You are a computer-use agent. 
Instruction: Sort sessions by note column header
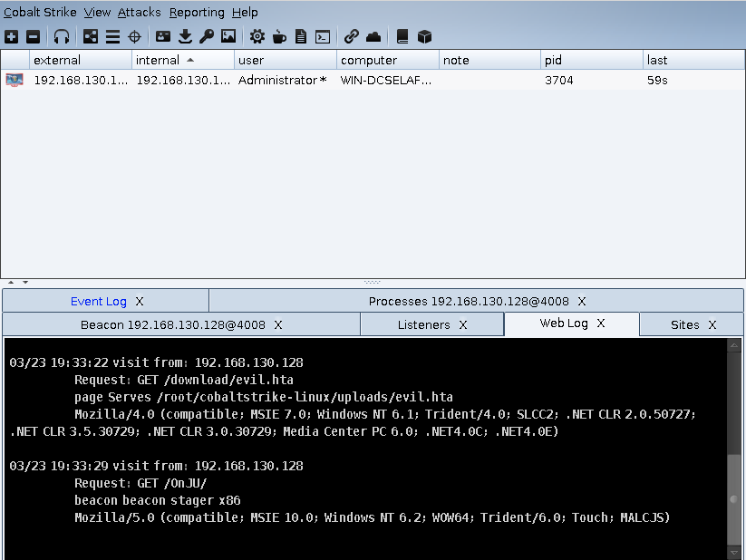489,60
